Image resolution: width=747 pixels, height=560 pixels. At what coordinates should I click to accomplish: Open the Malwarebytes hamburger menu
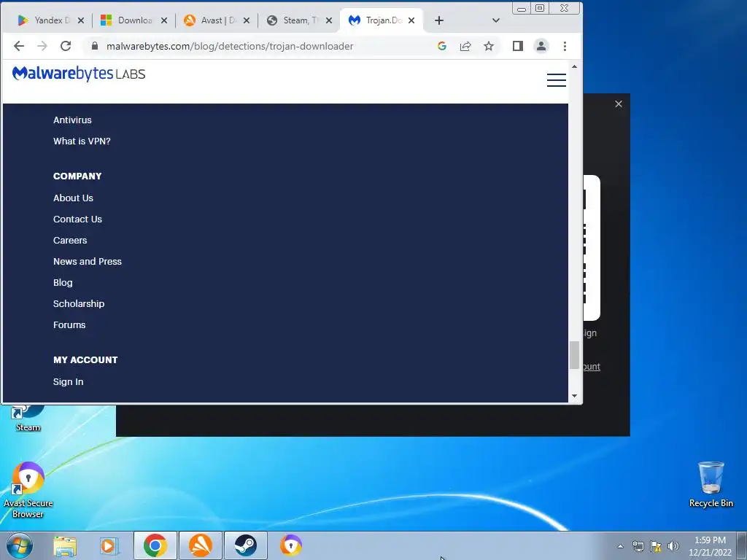click(556, 79)
